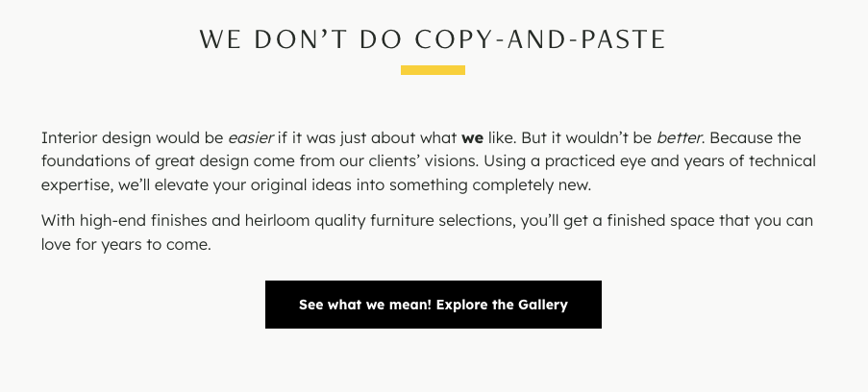Click the word 'COPY-AND-PASTE' in the heading

tap(540, 39)
